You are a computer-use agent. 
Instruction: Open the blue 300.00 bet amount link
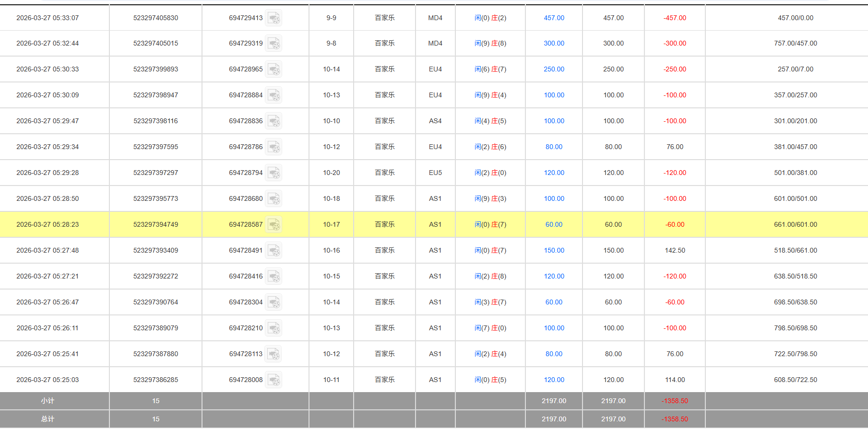click(554, 43)
